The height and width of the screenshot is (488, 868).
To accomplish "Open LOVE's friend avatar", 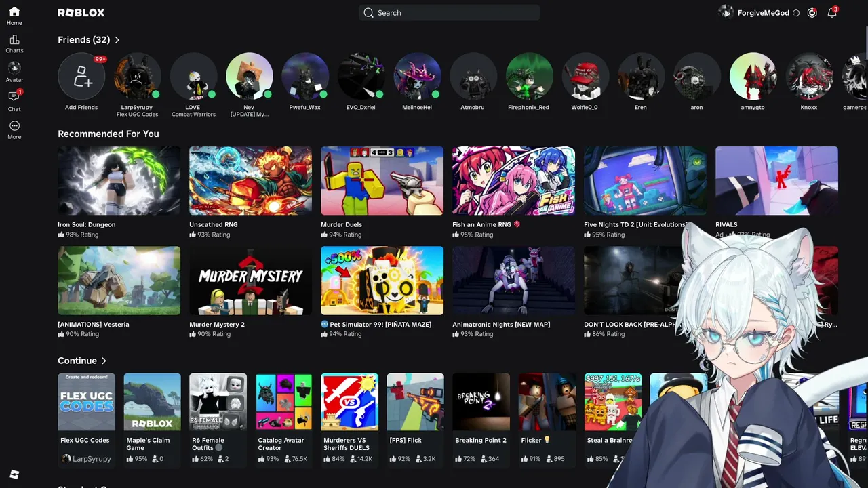I will coord(193,76).
